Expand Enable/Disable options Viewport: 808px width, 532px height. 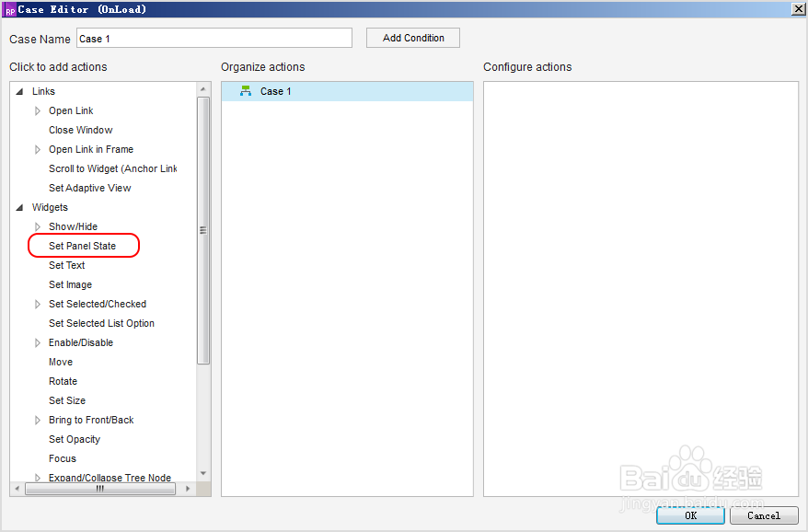(37, 342)
